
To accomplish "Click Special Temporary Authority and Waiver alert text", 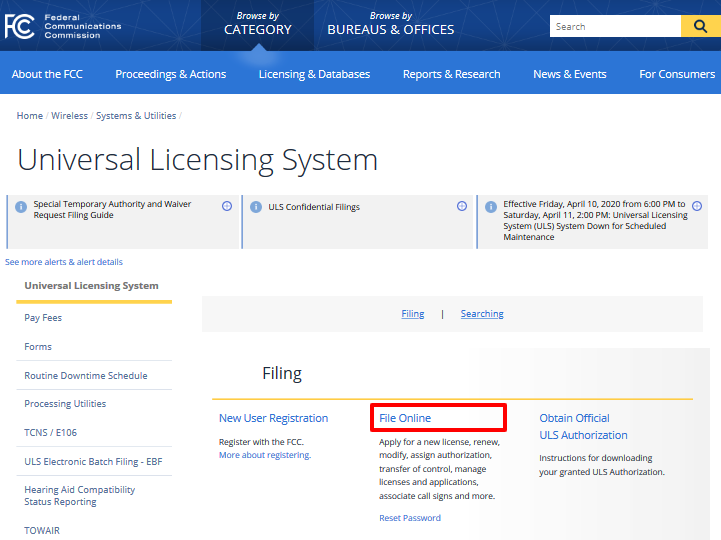I will click(112, 210).
